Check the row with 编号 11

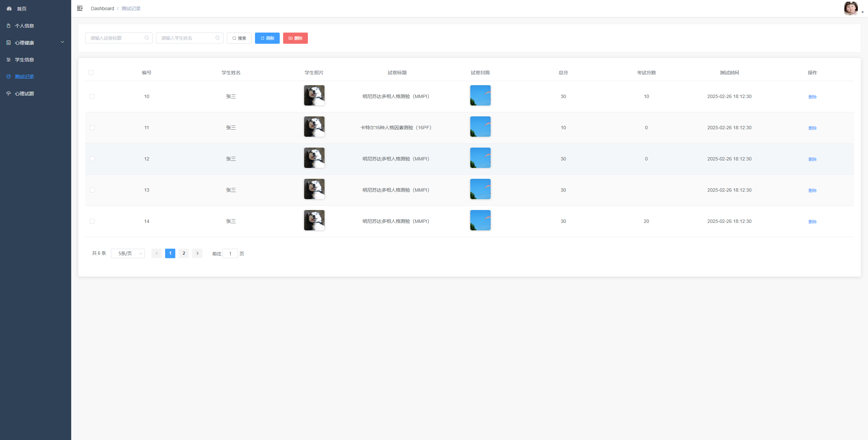click(x=92, y=128)
